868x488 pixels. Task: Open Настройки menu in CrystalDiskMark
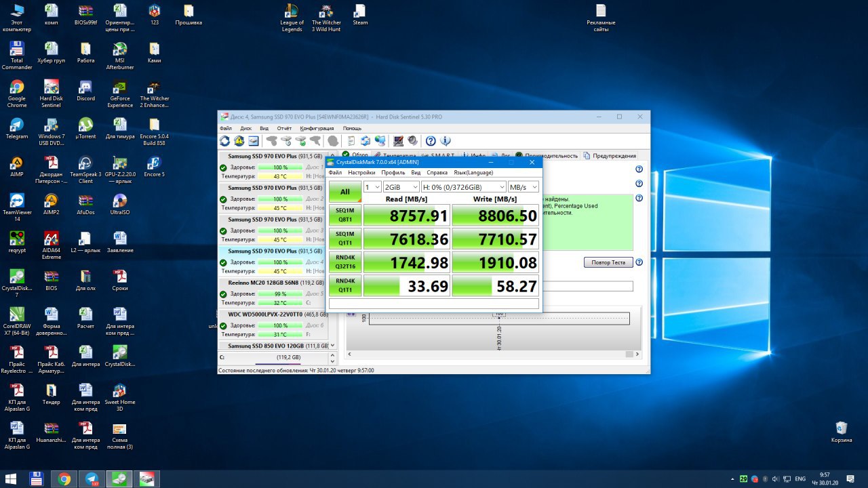(x=361, y=173)
